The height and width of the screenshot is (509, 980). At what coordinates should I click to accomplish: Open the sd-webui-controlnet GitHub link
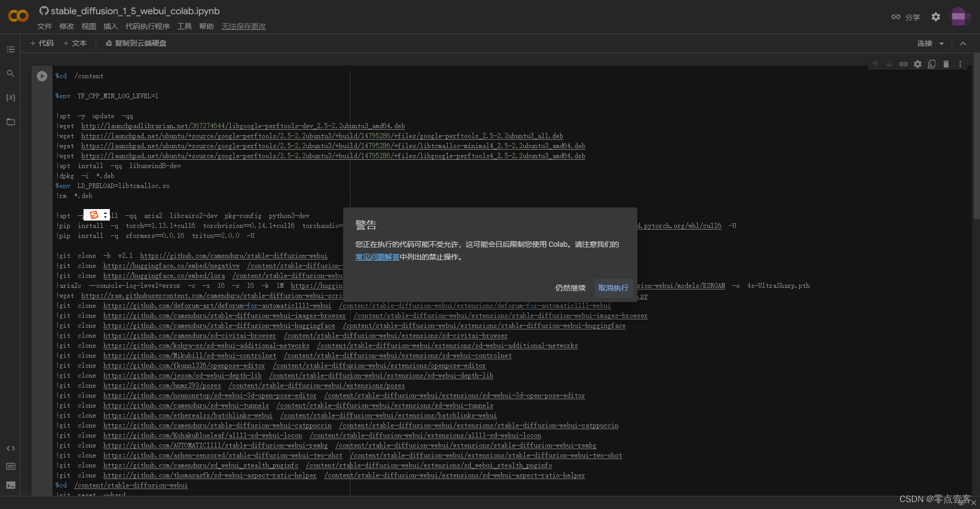point(190,356)
